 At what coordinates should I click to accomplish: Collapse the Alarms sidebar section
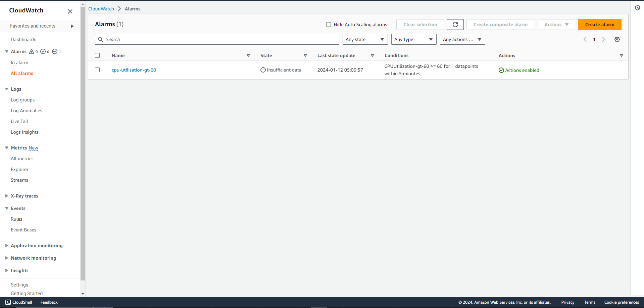point(7,51)
